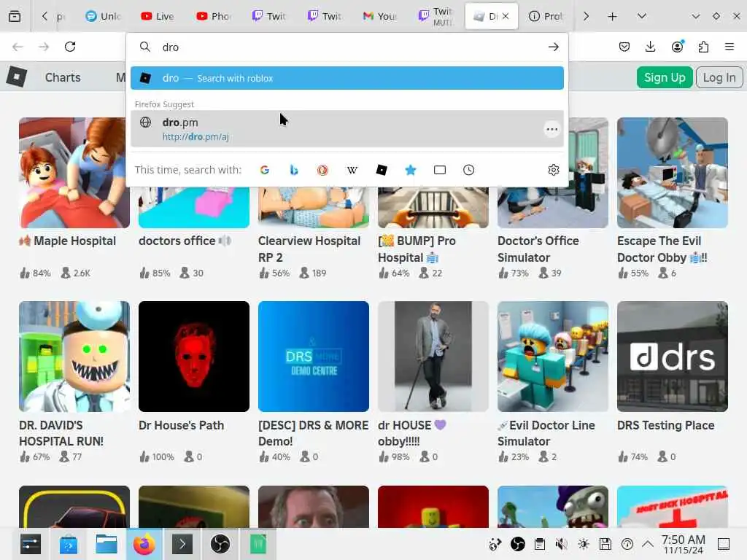Open Evil Doctor Line Simulator thumbnail
Screen dimensions: 747x560
click(x=553, y=356)
